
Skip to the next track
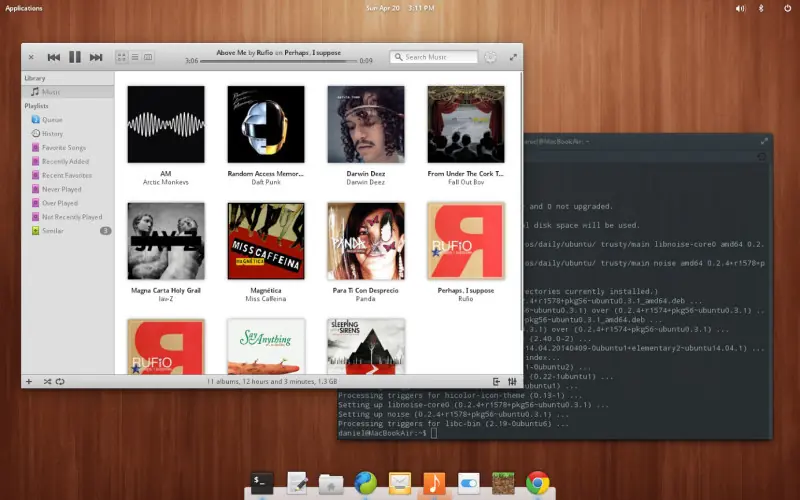[x=96, y=57]
